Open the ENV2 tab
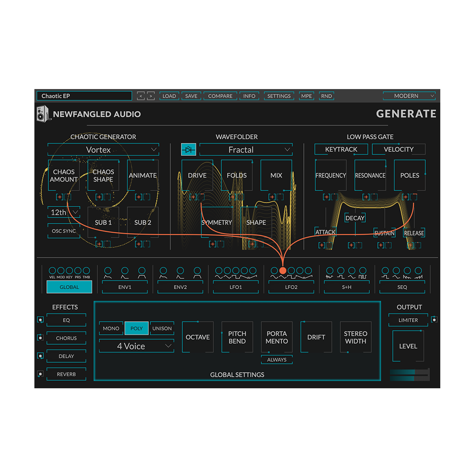476x476 pixels. pos(180,287)
